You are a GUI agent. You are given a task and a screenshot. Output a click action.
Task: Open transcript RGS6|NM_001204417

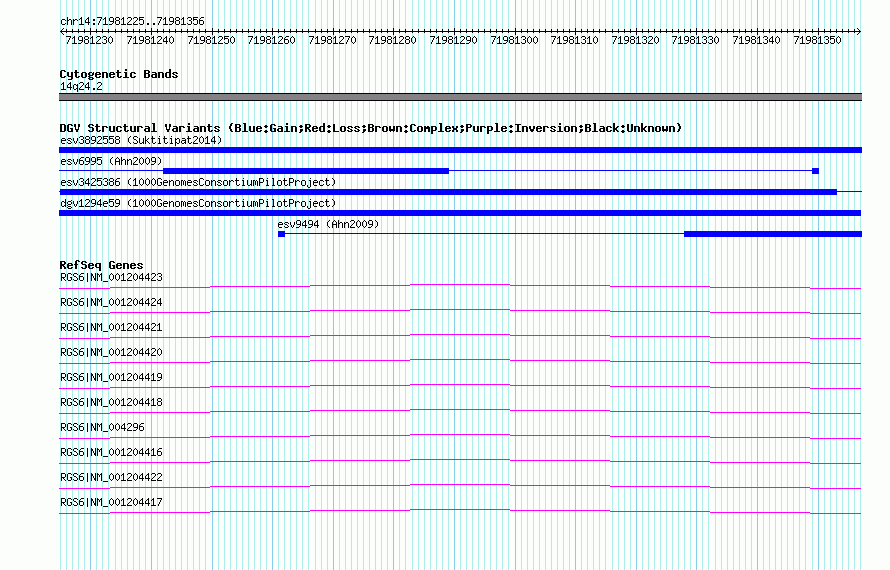111,502
